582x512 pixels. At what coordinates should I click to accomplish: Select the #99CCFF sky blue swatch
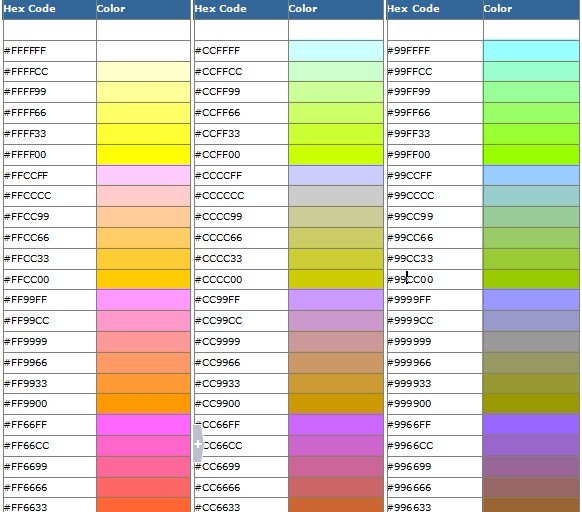tap(531, 176)
